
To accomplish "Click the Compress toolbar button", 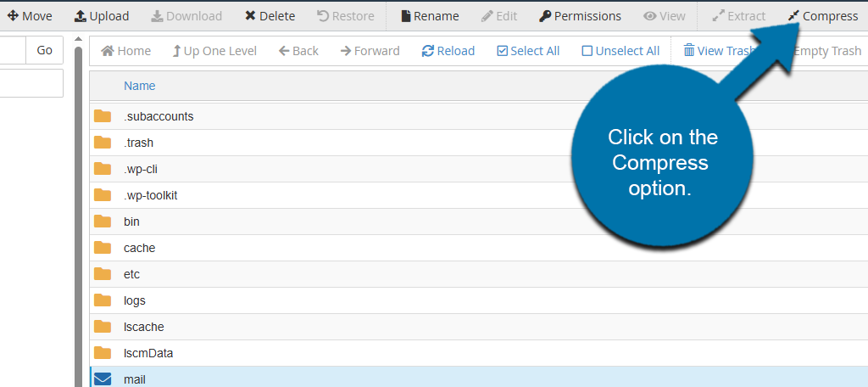I will 822,16.
